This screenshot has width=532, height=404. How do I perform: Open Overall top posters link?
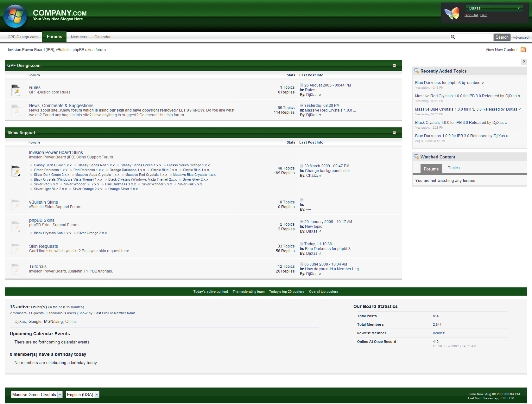[324, 292]
